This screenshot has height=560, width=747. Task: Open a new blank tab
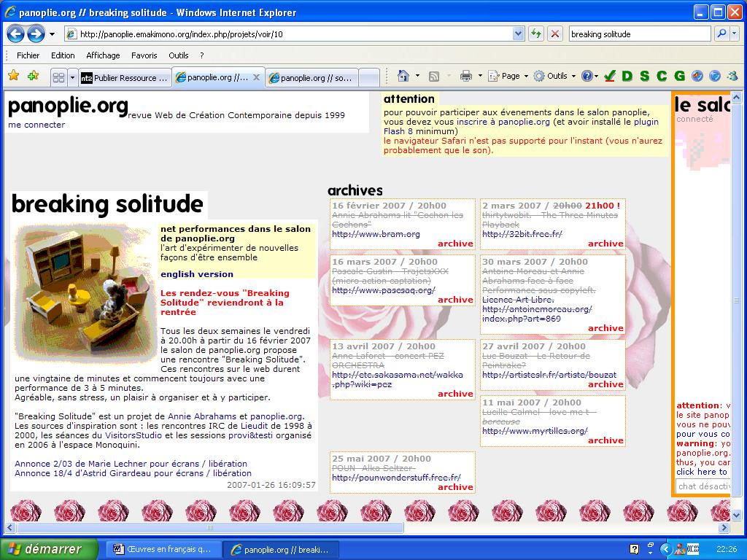[368, 77]
